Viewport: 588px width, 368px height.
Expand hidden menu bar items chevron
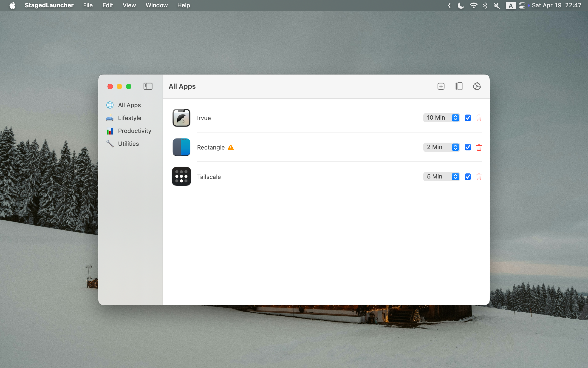449,5
